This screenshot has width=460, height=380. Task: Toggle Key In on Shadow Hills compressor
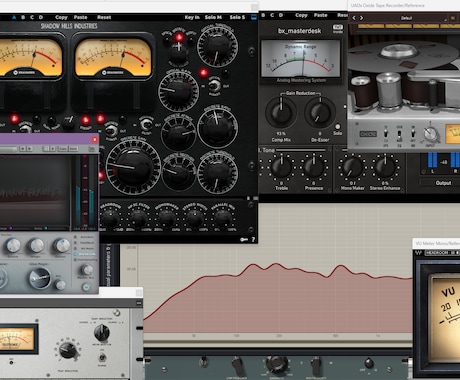(x=192, y=17)
